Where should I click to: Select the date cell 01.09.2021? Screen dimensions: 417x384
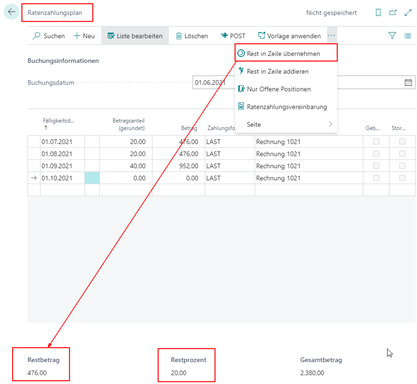(62, 166)
